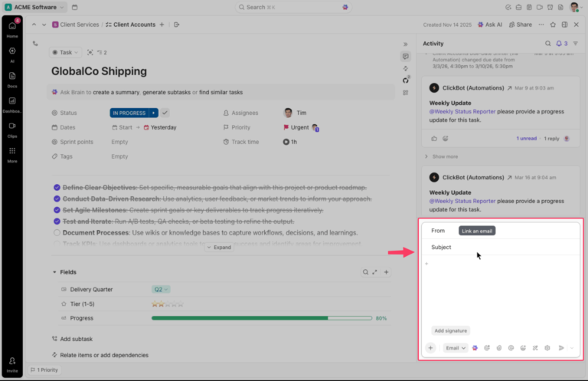Click the Share button
588x381 pixels.
(x=521, y=25)
